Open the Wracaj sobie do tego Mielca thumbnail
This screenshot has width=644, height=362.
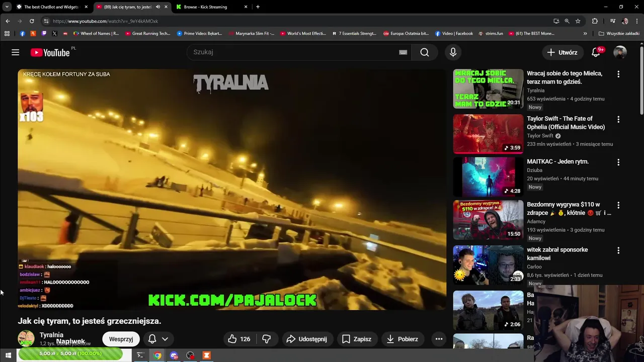pyautogui.click(x=488, y=88)
